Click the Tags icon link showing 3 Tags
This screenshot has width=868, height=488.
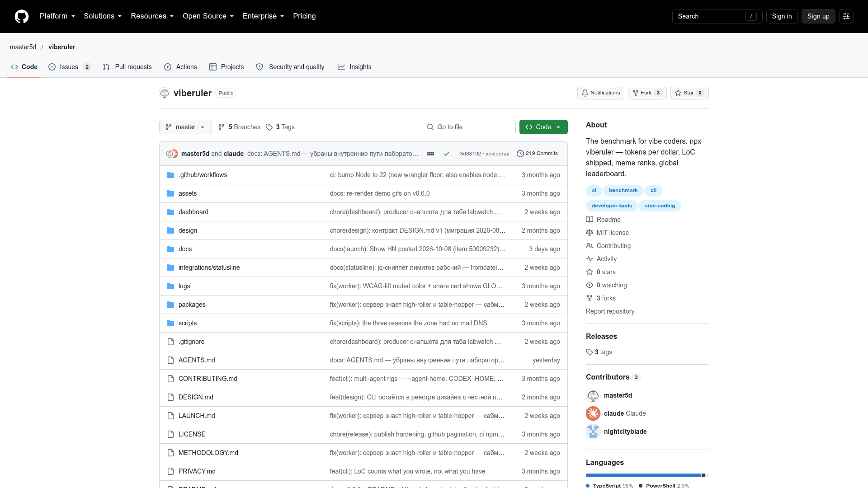tap(280, 127)
